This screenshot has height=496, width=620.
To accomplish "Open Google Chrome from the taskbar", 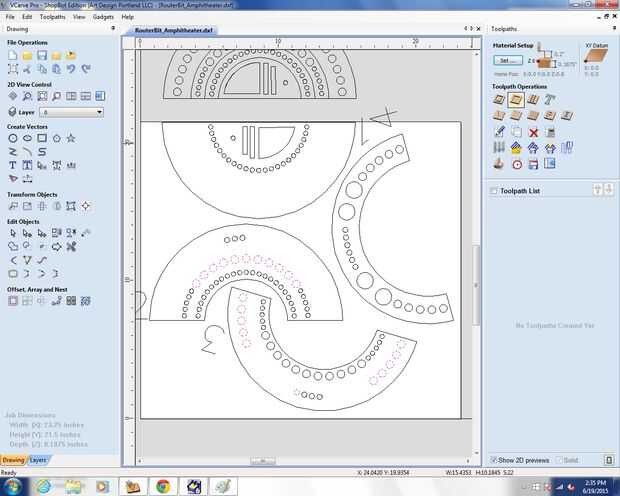I will pos(163,487).
